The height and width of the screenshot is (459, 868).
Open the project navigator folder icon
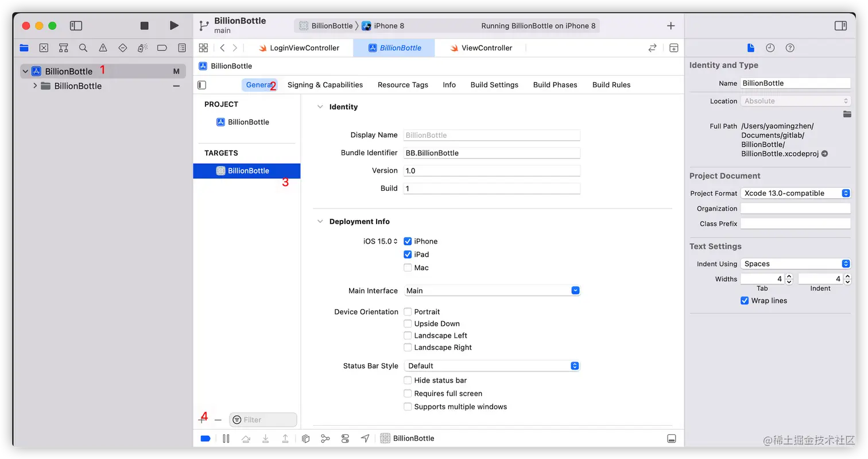(x=24, y=48)
